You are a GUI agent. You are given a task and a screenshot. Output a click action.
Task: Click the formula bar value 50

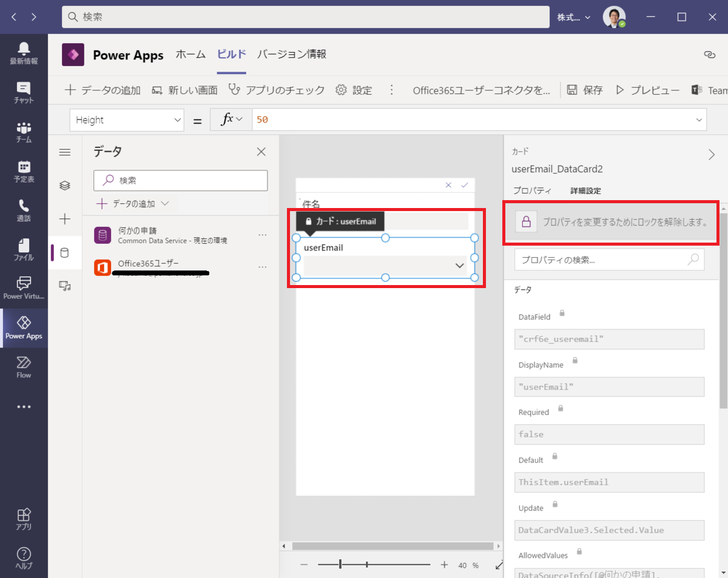(x=262, y=120)
